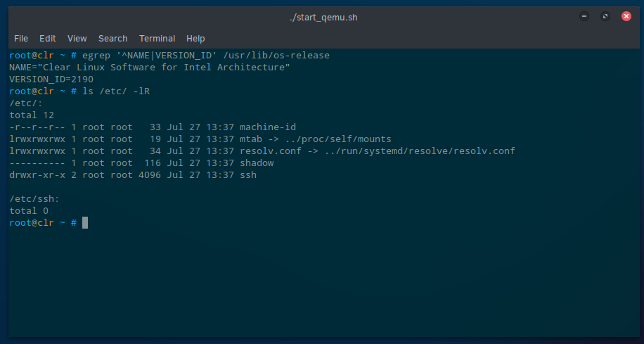Open the Terminal menu
Image resolution: width=644 pixels, height=344 pixels.
pyautogui.click(x=157, y=39)
